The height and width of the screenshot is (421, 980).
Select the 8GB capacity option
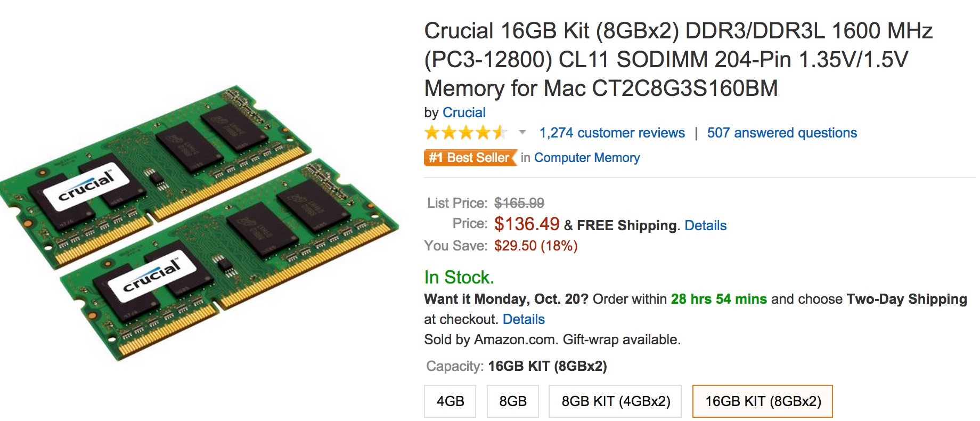[512, 401]
